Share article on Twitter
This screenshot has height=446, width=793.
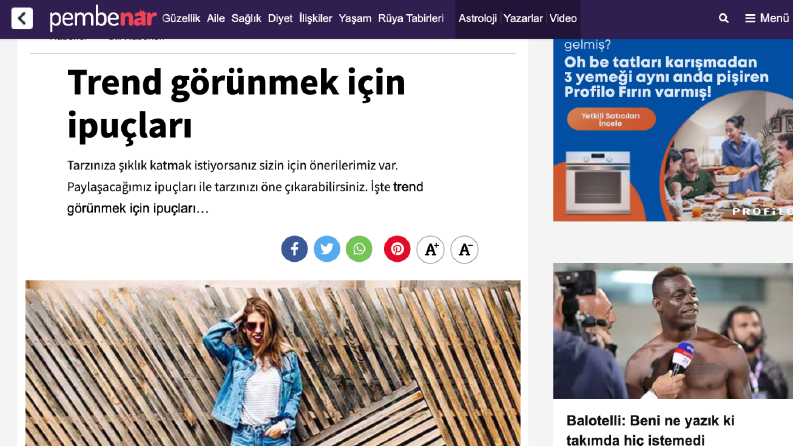tap(327, 249)
